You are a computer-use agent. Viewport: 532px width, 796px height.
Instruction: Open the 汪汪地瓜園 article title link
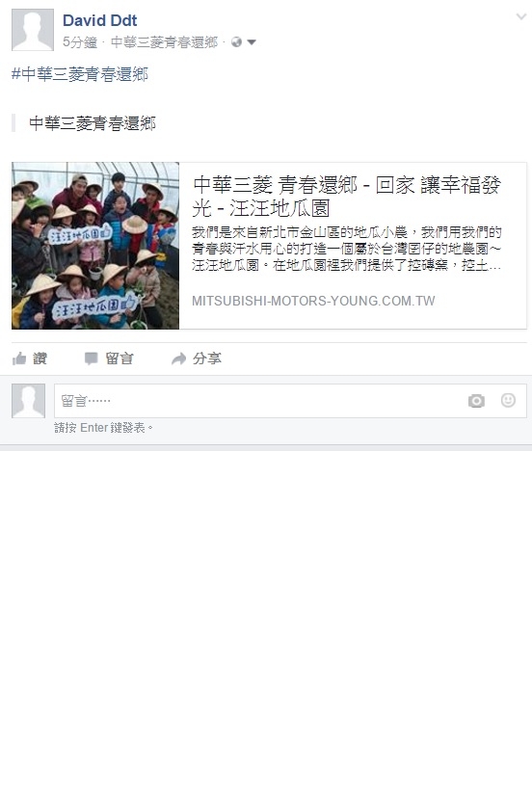pyautogui.click(x=347, y=197)
